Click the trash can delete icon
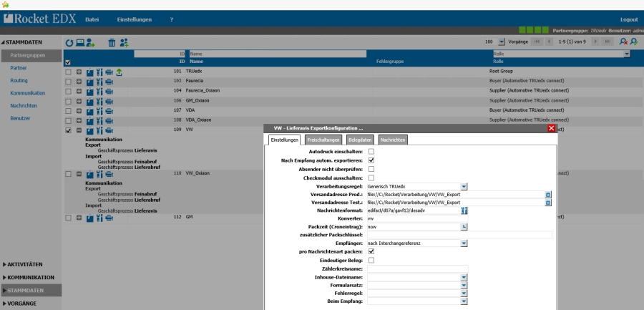 tap(112, 42)
